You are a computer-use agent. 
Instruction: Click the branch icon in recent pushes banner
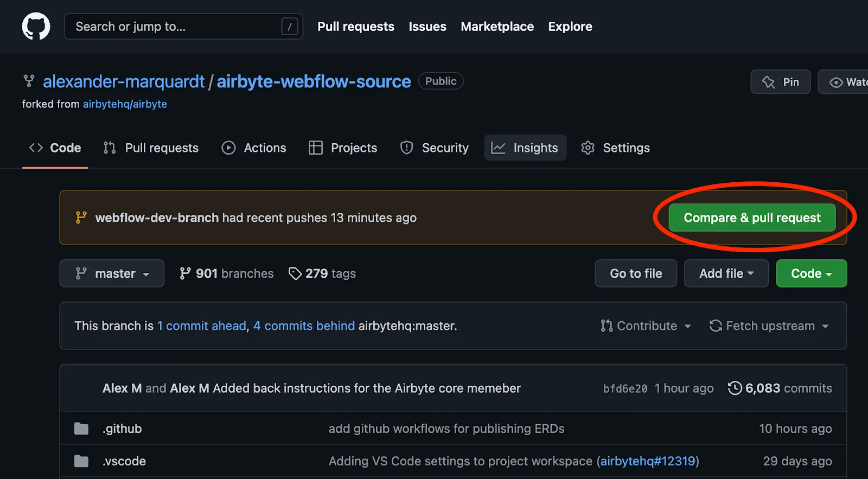point(81,218)
